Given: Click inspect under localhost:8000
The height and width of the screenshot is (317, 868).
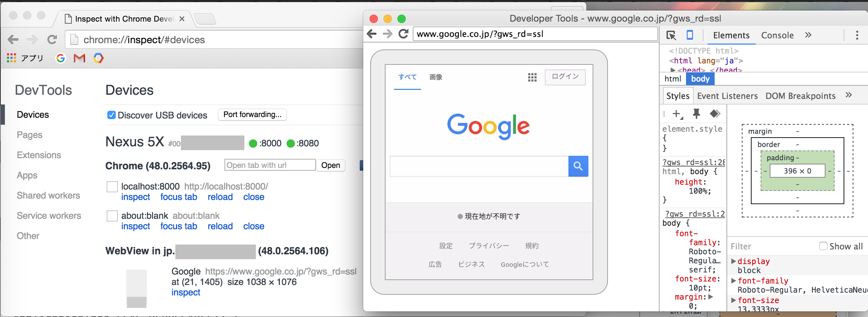Looking at the screenshot, I should pyautogui.click(x=136, y=197).
